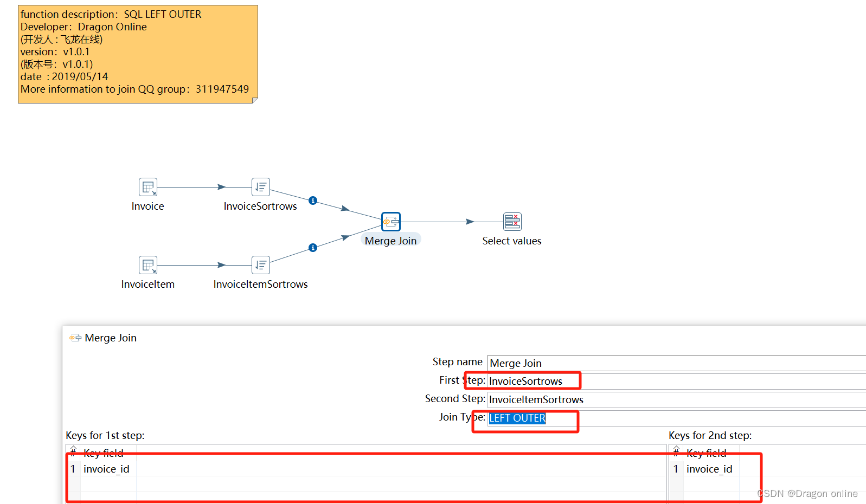This screenshot has height=504, width=866.
Task: Open the First Step combo box
Action: click(x=676, y=381)
